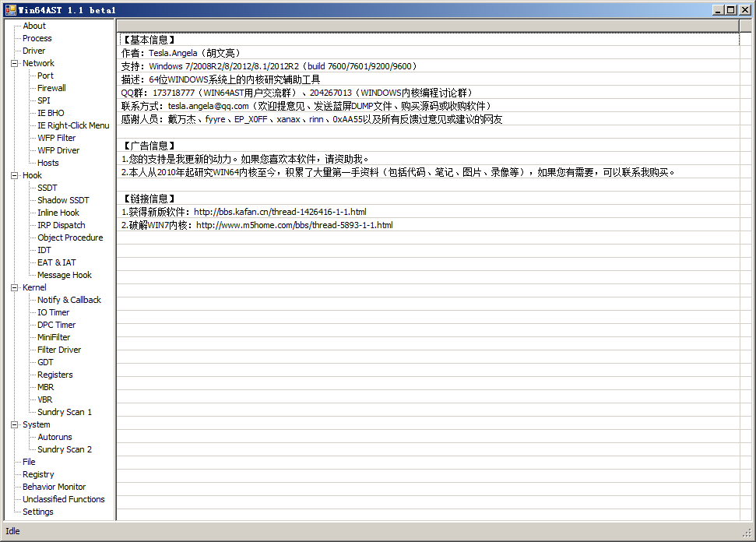Open Inline Hook view
Viewport: 756px width, 542px height.
tap(58, 213)
